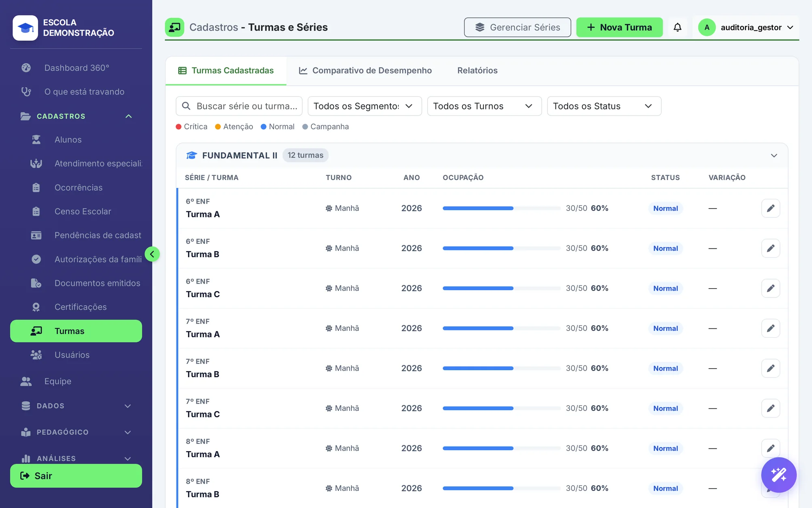Select Turmas in the sidebar
The width and height of the screenshot is (812, 508).
pyautogui.click(x=76, y=331)
